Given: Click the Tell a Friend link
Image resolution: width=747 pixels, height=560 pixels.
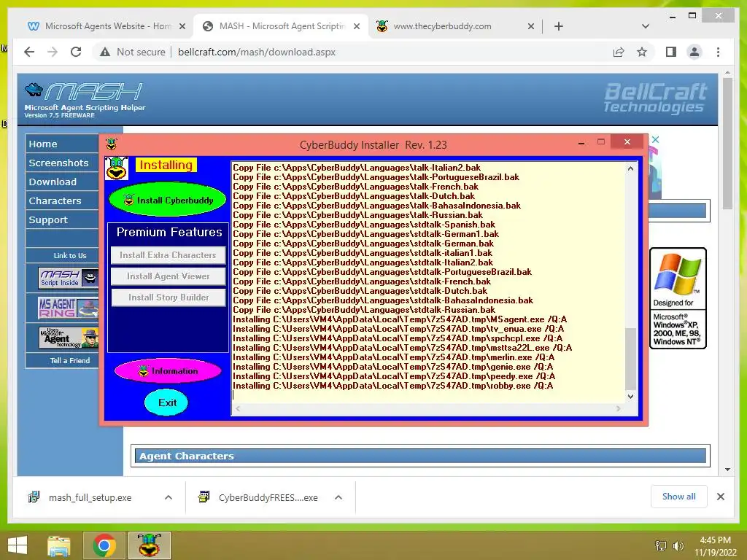Looking at the screenshot, I should tap(69, 360).
